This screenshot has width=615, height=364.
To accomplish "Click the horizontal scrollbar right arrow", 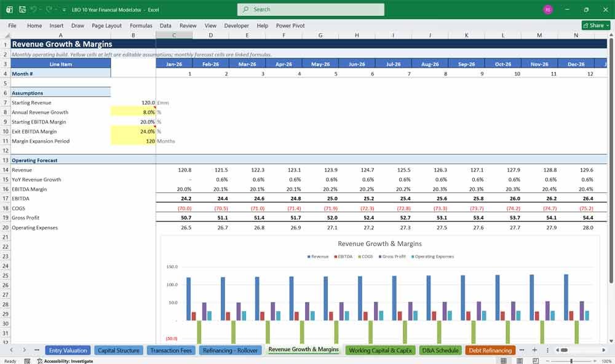I will click(x=604, y=350).
